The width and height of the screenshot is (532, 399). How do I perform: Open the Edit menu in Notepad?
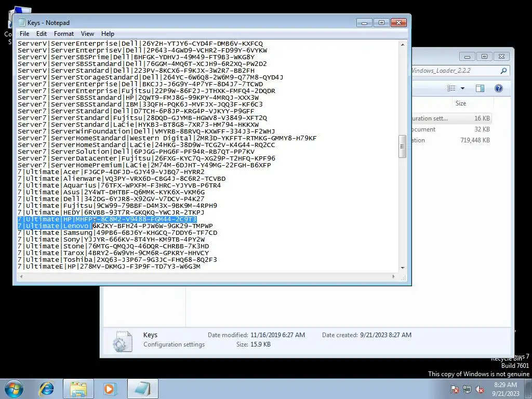[42, 34]
